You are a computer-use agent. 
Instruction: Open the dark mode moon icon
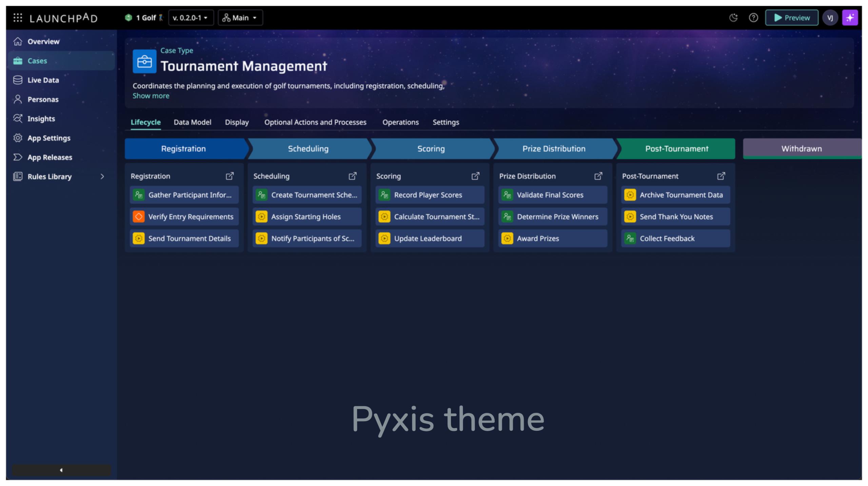coord(734,18)
